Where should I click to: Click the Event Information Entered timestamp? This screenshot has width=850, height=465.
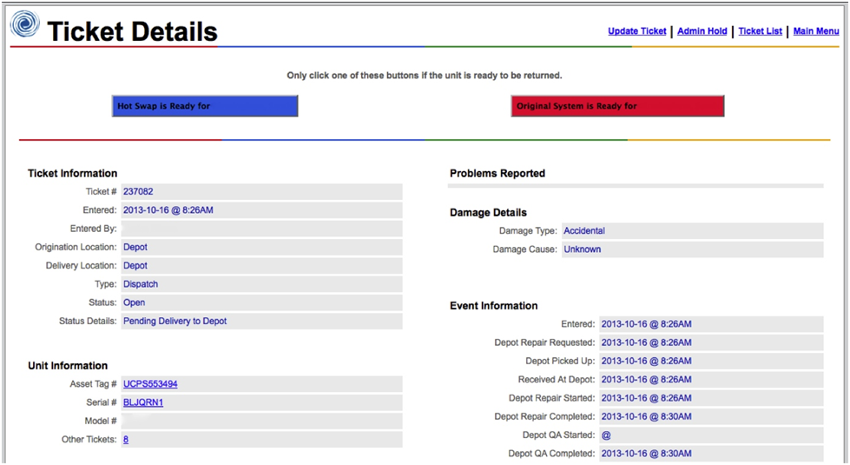tap(646, 324)
